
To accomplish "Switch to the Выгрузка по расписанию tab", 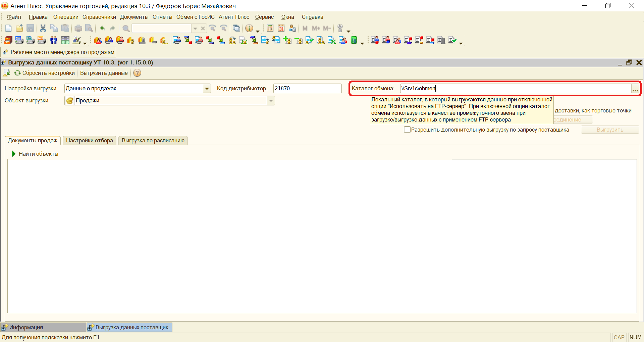I will 153,141.
